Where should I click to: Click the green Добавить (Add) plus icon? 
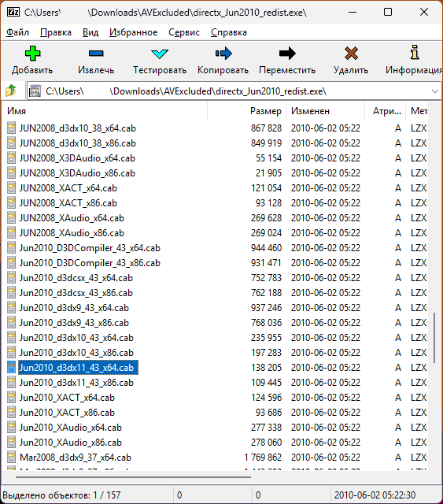(32, 54)
